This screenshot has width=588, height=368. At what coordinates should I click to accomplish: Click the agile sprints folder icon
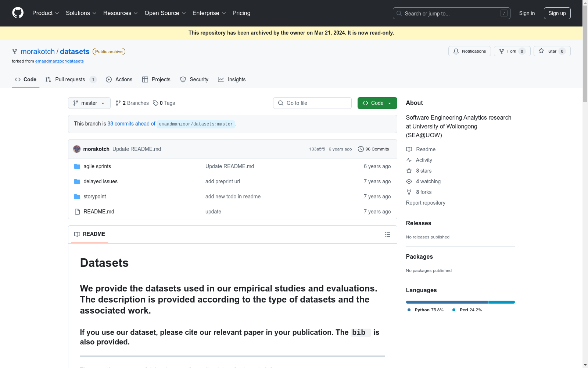click(x=77, y=166)
